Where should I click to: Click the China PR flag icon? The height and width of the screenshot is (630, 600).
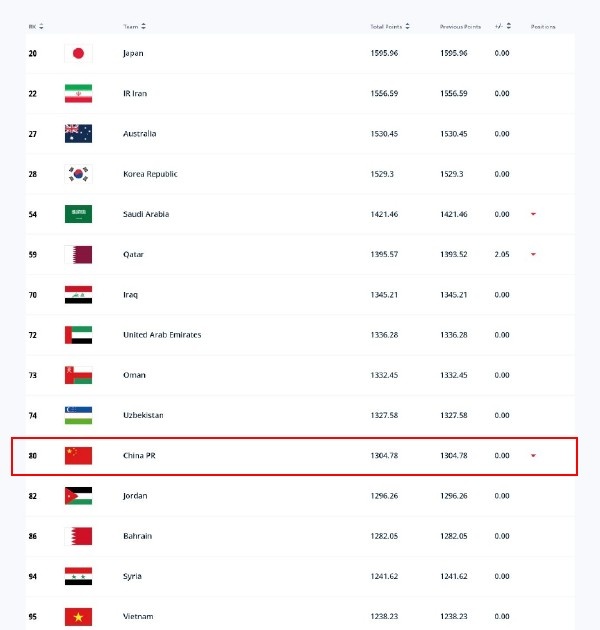(78, 456)
